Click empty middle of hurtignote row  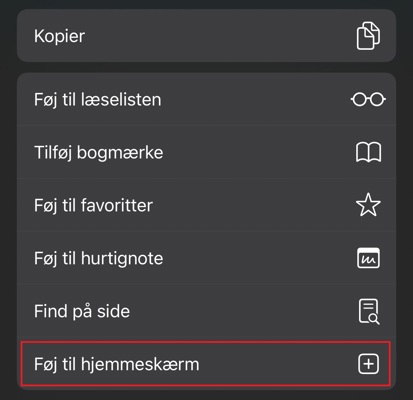click(x=258, y=258)
